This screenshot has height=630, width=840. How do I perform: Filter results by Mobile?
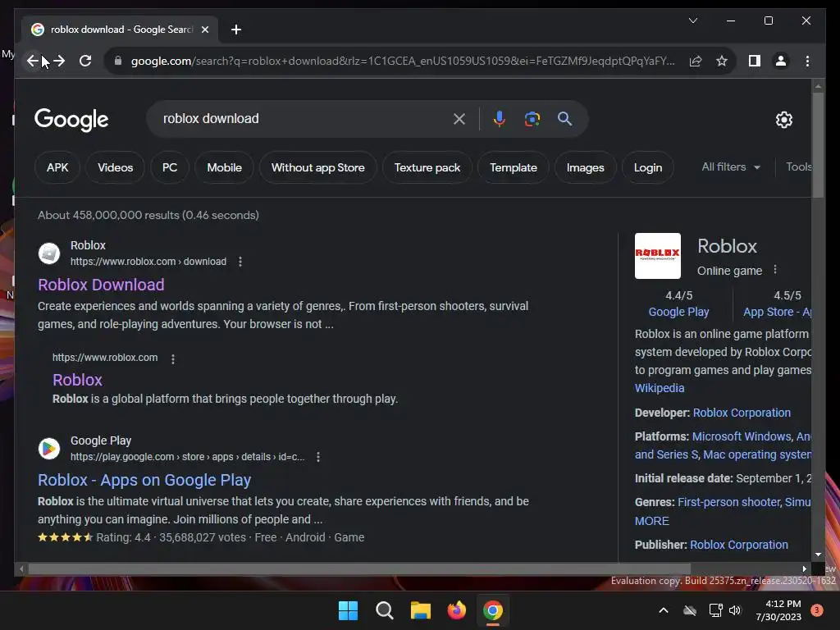[225, 167]
